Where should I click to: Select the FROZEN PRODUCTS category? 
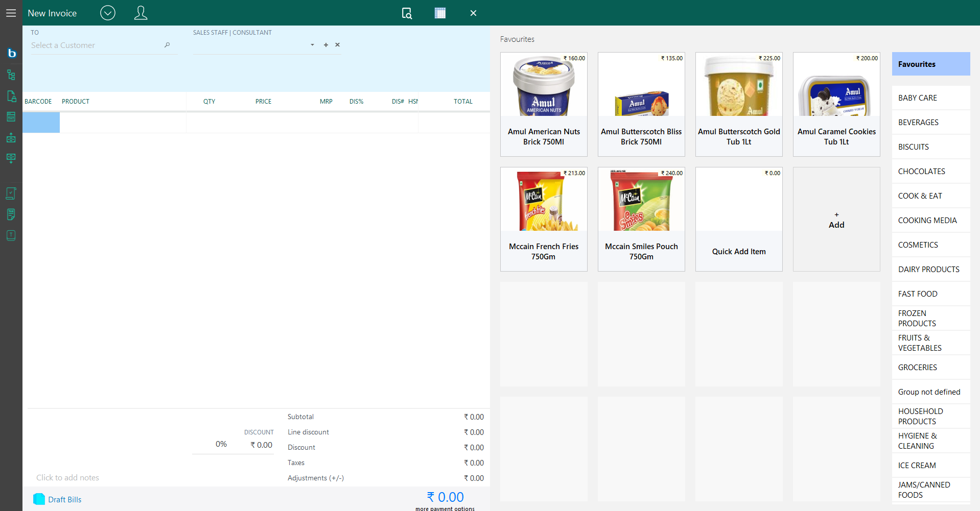tap(931, 318)
